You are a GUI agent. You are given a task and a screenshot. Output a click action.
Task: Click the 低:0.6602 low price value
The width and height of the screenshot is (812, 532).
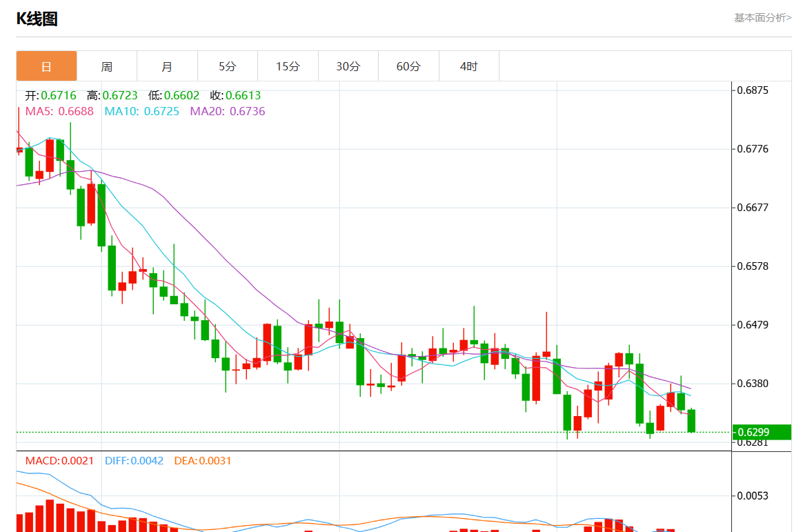tap(174, 95)
